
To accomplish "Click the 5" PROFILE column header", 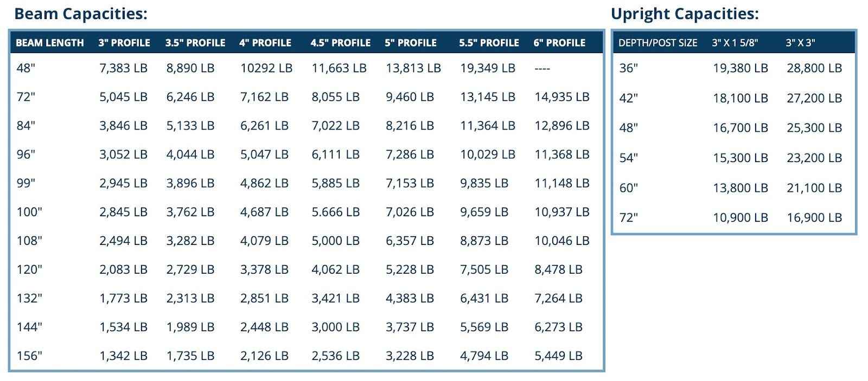I will coord(411,43).
